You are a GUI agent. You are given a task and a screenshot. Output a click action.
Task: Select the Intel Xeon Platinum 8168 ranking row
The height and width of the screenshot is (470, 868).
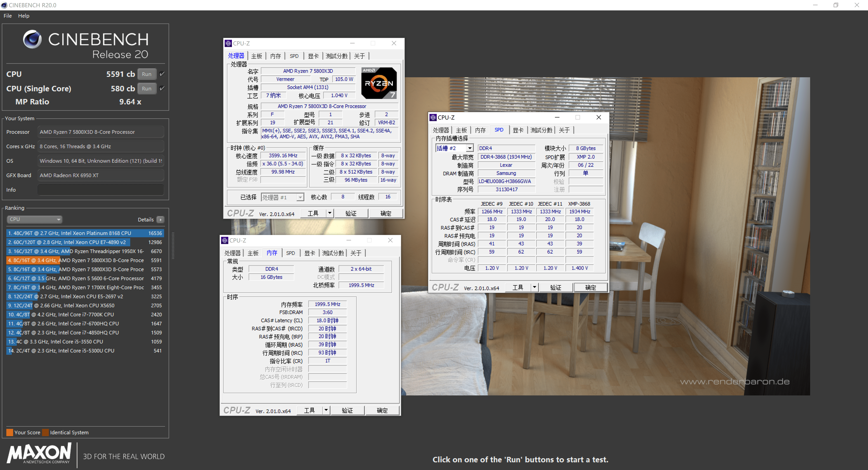85,233
